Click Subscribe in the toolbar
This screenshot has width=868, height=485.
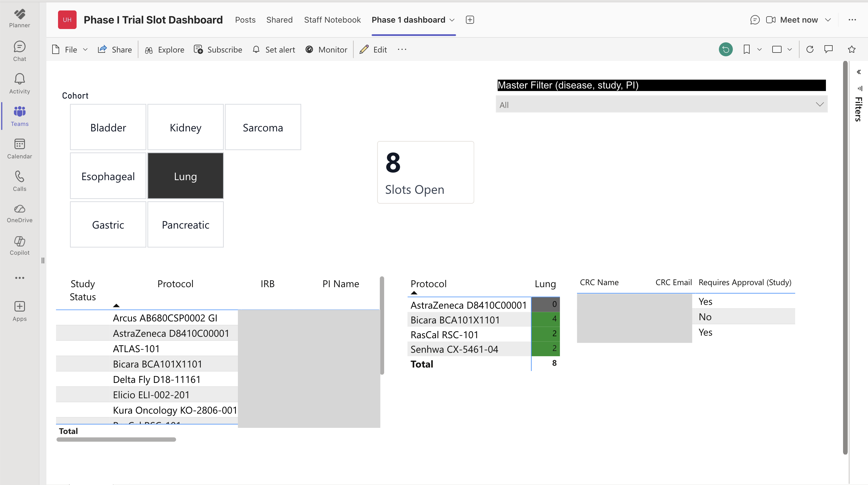tap(218, 50)
